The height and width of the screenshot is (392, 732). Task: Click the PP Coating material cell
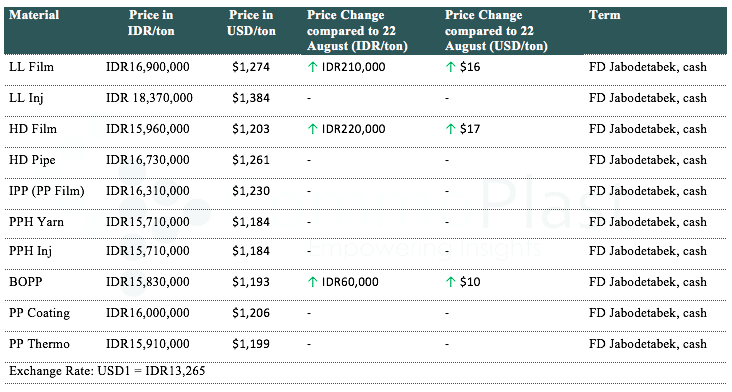point(39,313)
